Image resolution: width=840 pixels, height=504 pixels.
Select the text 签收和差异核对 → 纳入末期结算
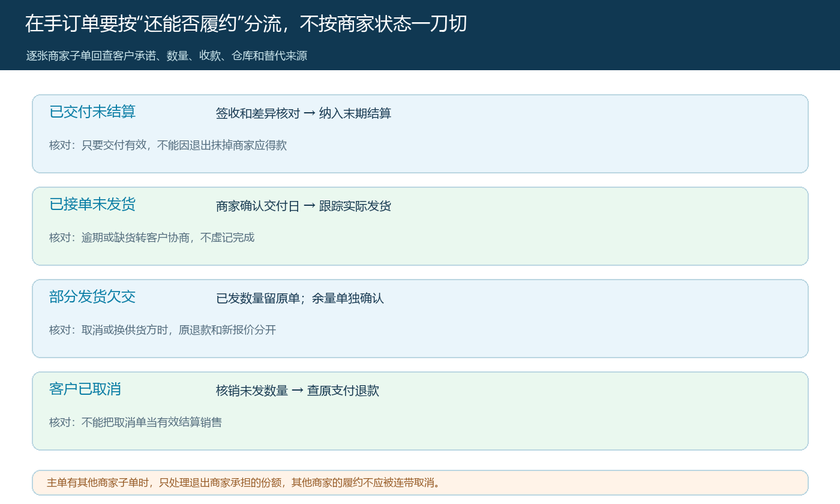click(x=304, y=113)
